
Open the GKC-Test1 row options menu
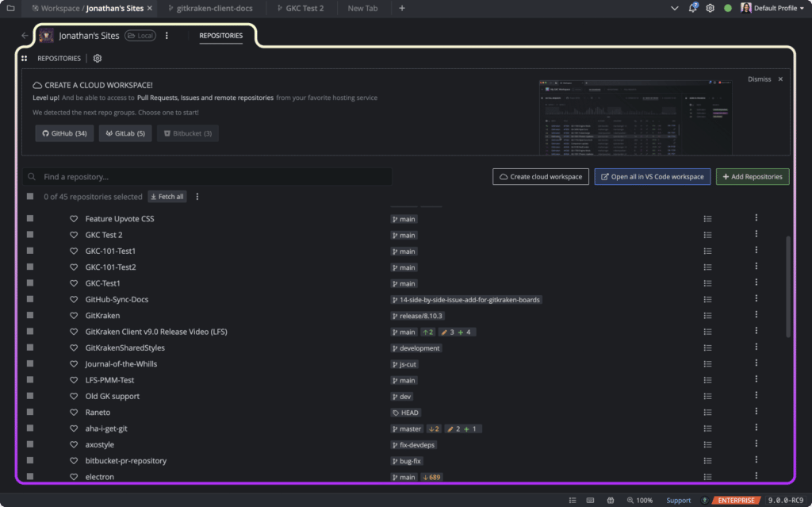point(756,282)
